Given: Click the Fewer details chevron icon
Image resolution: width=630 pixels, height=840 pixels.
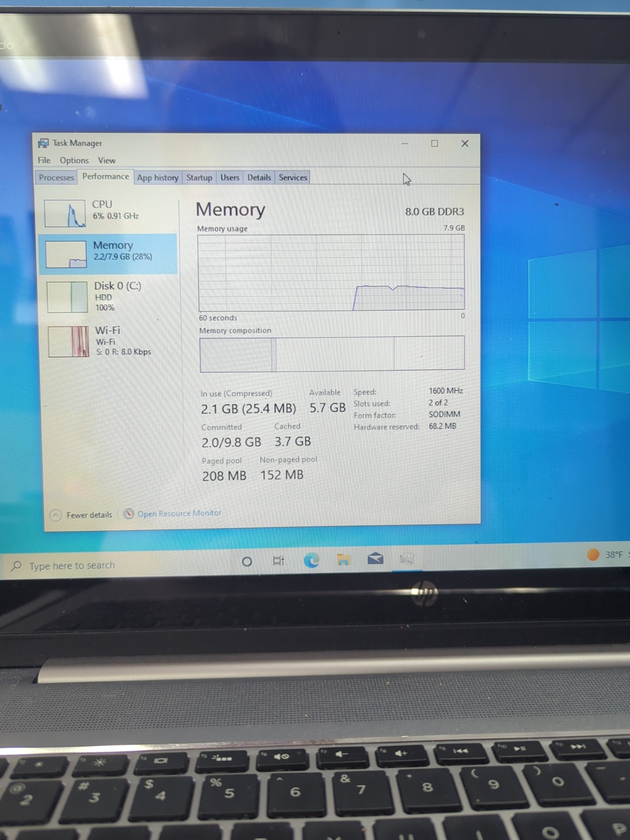Looking at the screenshot, I should click(56, 515).
